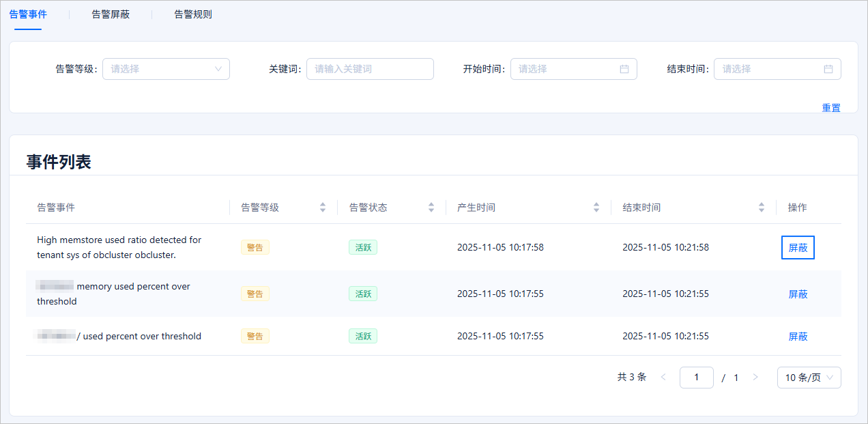Click the 开始时间 date input field
This screenshot has width=868, height=424.
click(x=565, y=69)
